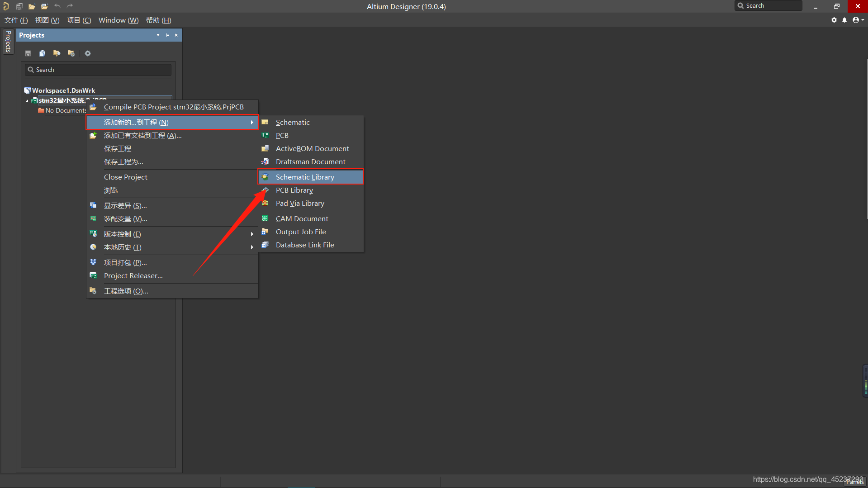Open the 文件 (F) menu

point(16,20)
